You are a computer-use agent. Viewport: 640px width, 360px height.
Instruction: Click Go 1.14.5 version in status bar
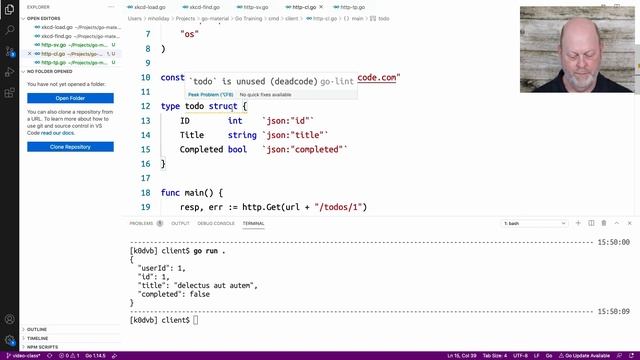(x=95, y=356)
